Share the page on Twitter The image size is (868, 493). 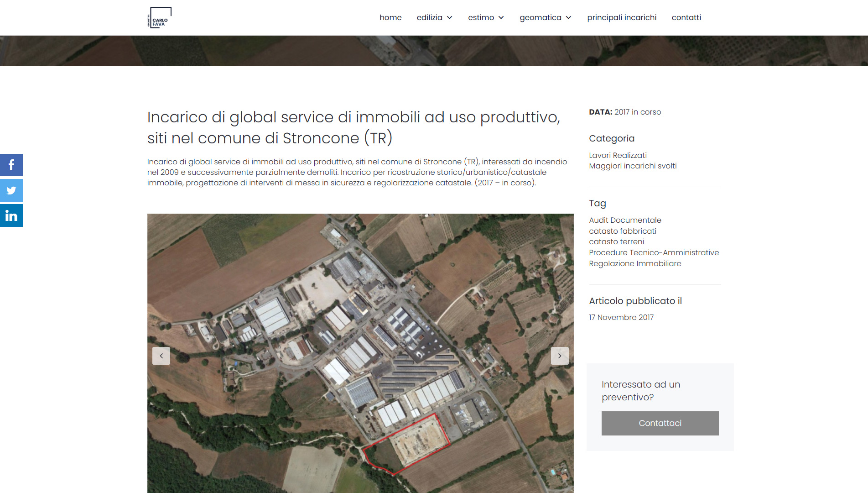tap(11, 190)
